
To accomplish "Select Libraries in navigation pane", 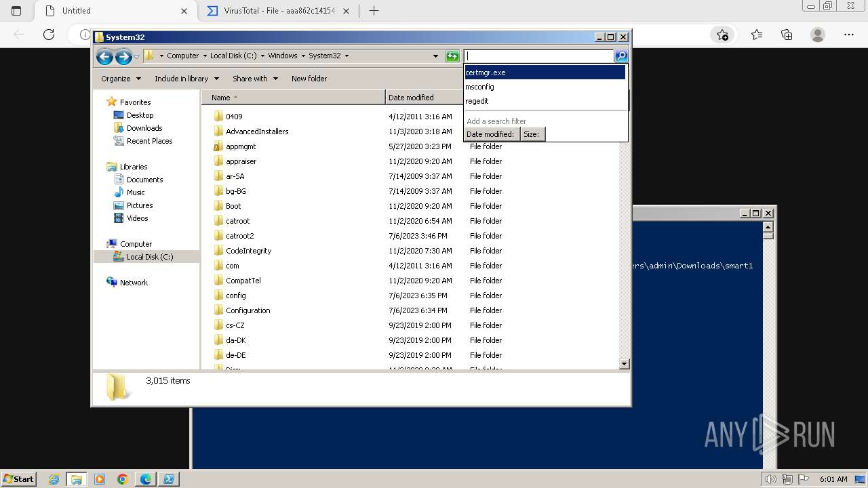I will [134, 167].
